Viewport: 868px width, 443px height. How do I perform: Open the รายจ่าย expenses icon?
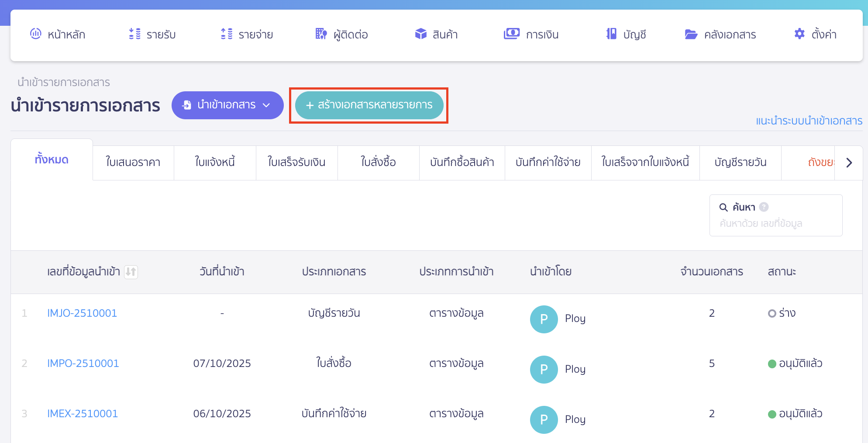[226, 34]
